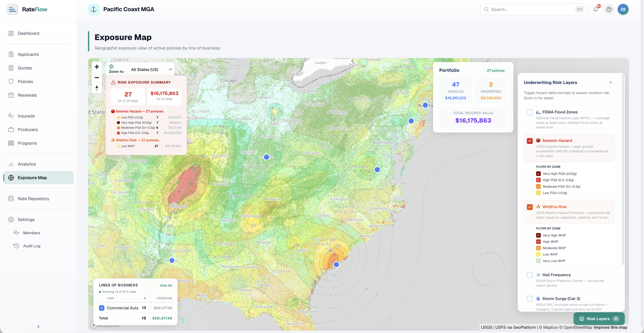Image resolution: width=644 pixels, height=333 pixels.
Task: Enable the Hail Frequency layer
Action: pos(530,275)
